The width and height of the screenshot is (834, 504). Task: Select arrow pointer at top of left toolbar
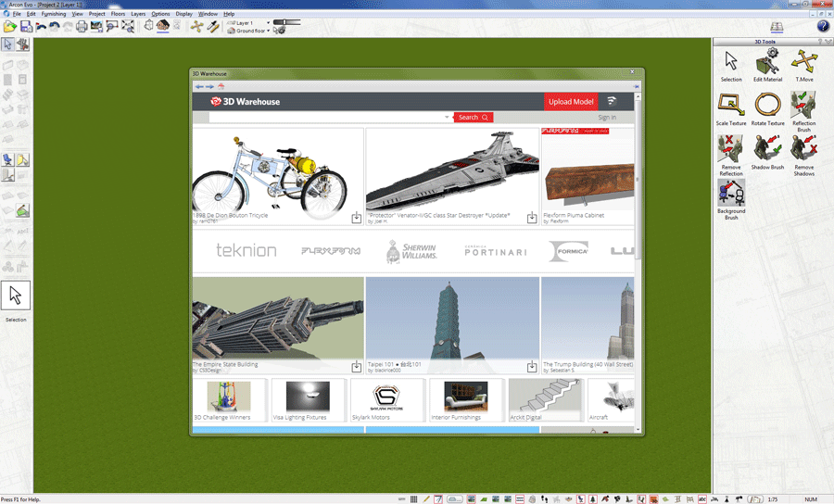coord(7,44)
